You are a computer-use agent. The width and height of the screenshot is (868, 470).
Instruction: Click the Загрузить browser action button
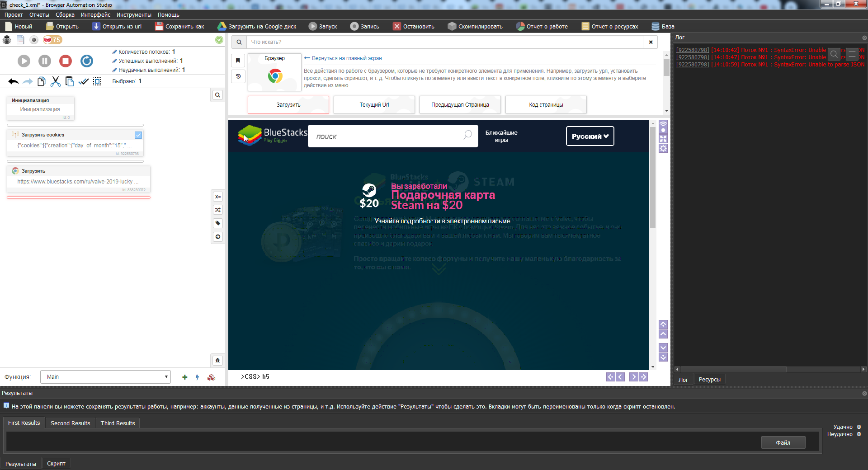(x=288, y=105)
